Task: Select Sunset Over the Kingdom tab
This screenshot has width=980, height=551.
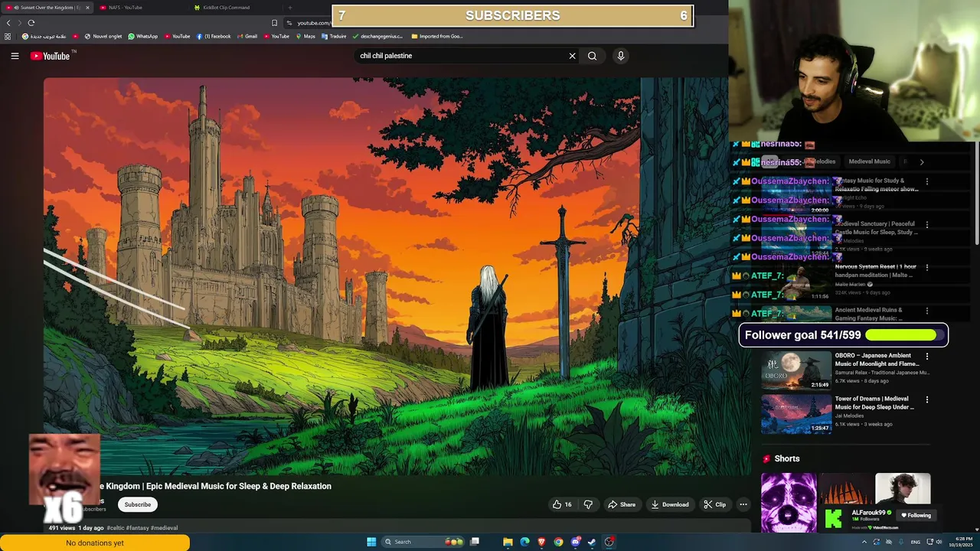Action: pyautogui.click(x=47, y=8)
